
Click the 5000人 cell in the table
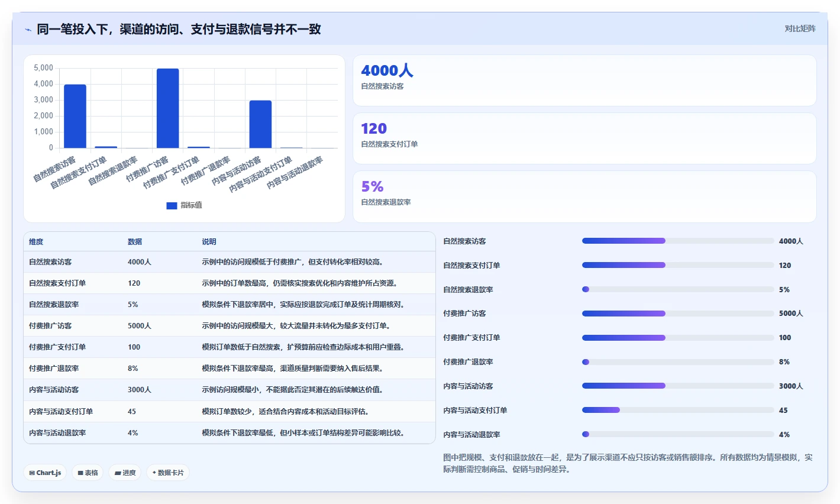click(x=140, y=325)
